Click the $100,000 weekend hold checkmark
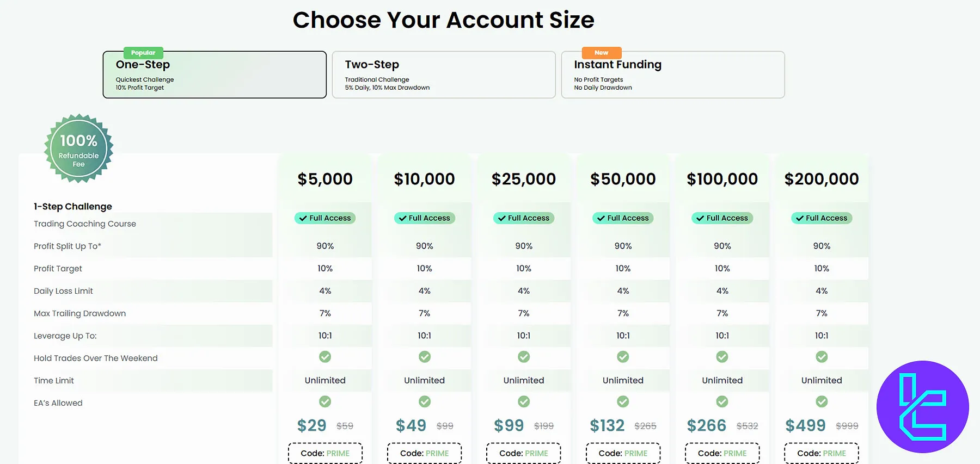The image size is (980, 464). (722, 357)
